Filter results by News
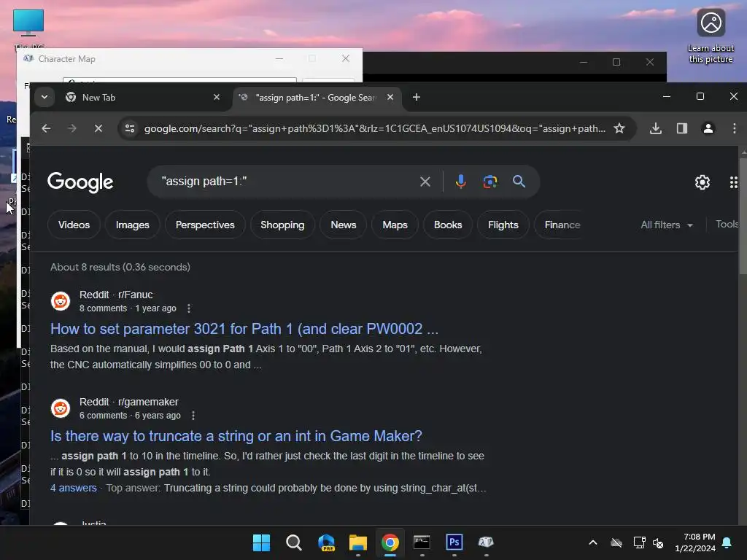 [344, 225]
